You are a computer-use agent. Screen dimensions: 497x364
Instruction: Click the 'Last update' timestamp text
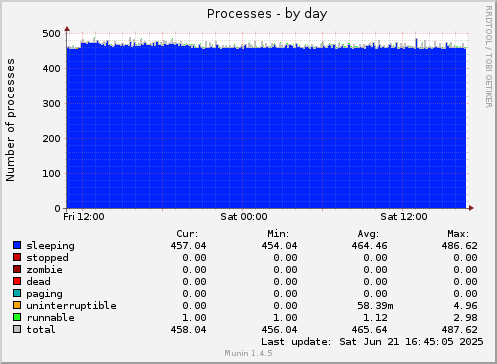372,342
